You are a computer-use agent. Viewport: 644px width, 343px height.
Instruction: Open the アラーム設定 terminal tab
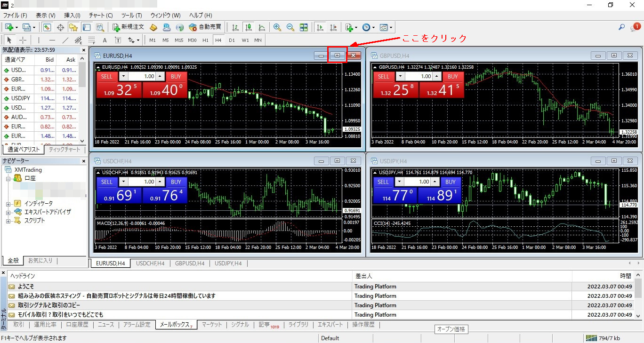[x=137, y=324]
